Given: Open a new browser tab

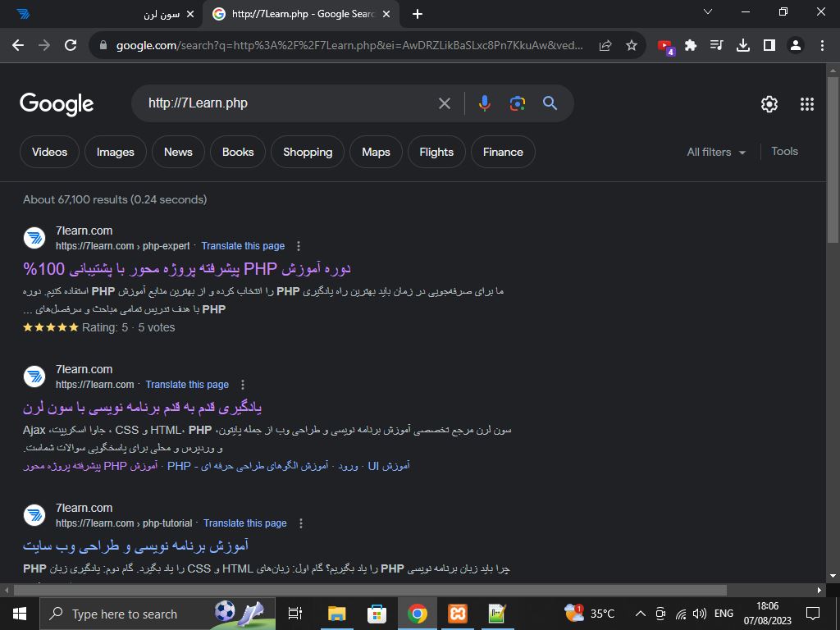Looking at the screenshot, I should (x=418, y=15).
